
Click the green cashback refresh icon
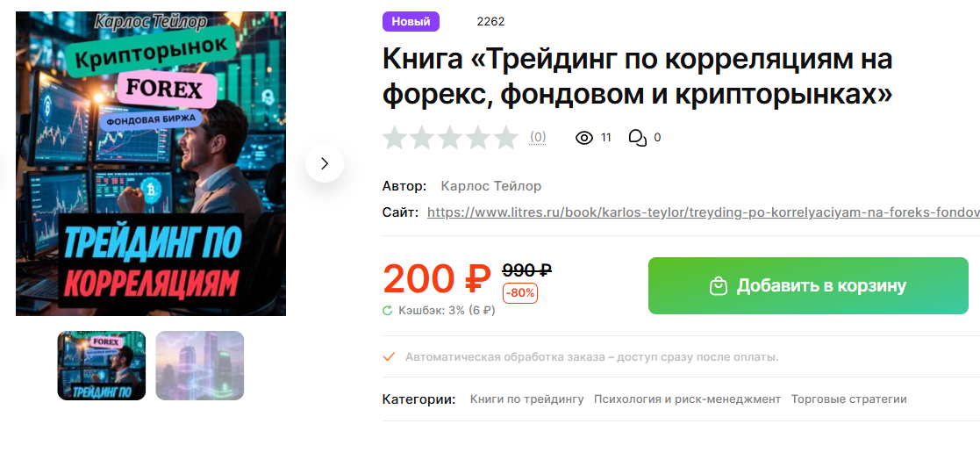388,311
